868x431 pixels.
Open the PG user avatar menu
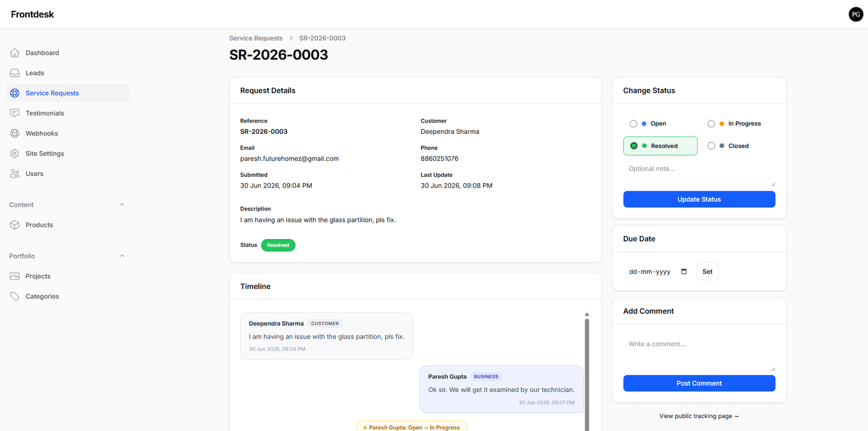pyautogui.click(x=856, y=14)
